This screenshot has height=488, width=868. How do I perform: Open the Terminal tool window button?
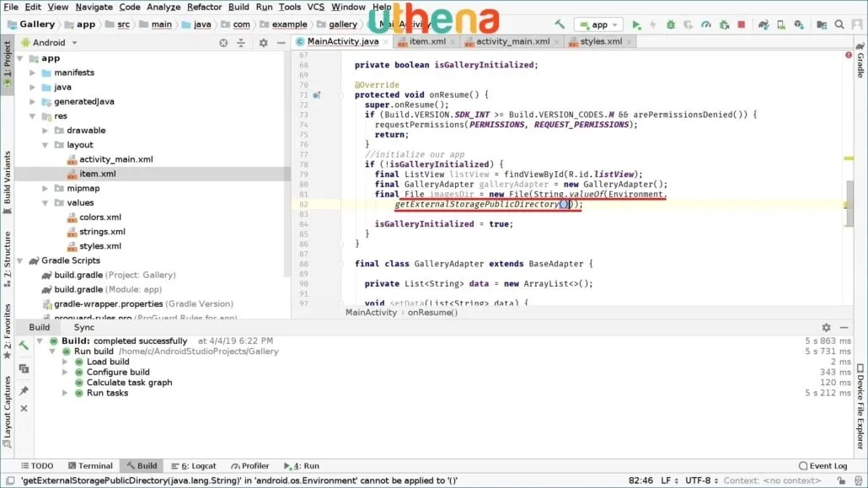pyautogui.click(x=90, y=466)
